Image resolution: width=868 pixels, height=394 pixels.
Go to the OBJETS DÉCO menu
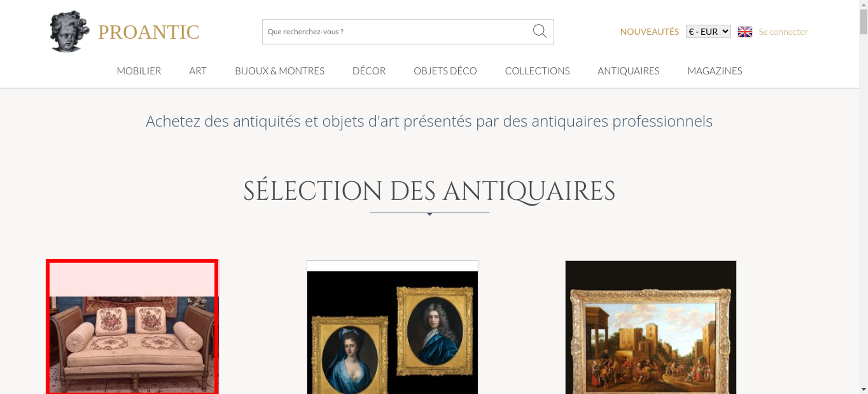(445, 71)
